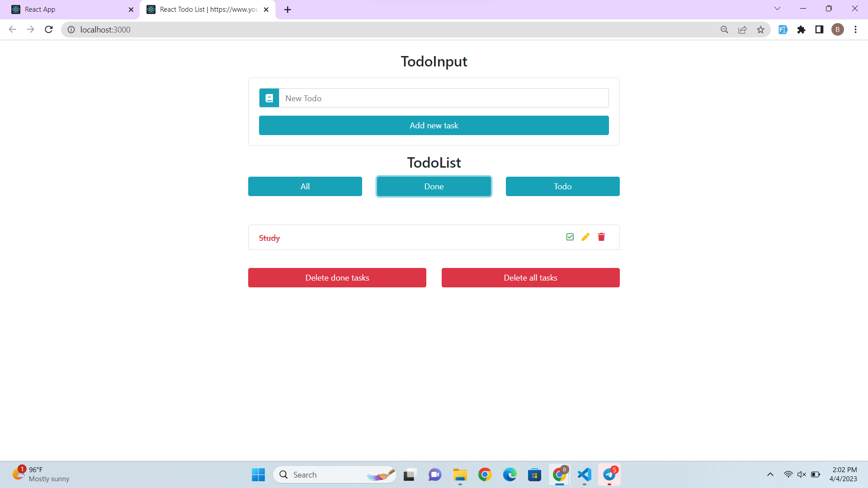Click Delete done tasks button
The height and width of the screenshot is (488, 868).
point(337,278)
